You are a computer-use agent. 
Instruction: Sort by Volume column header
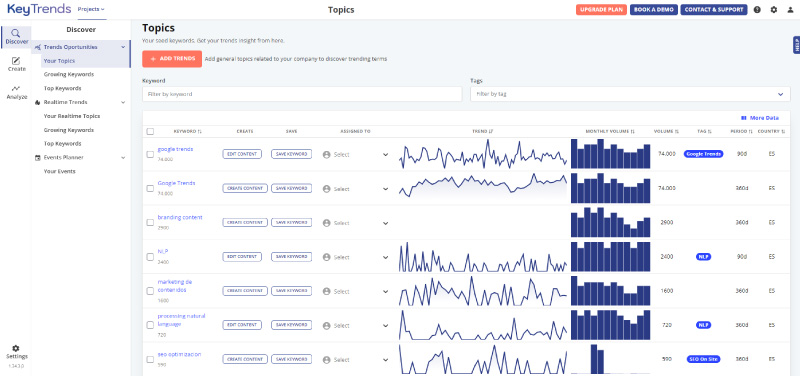pyautogui.click(x=666, y=132)
